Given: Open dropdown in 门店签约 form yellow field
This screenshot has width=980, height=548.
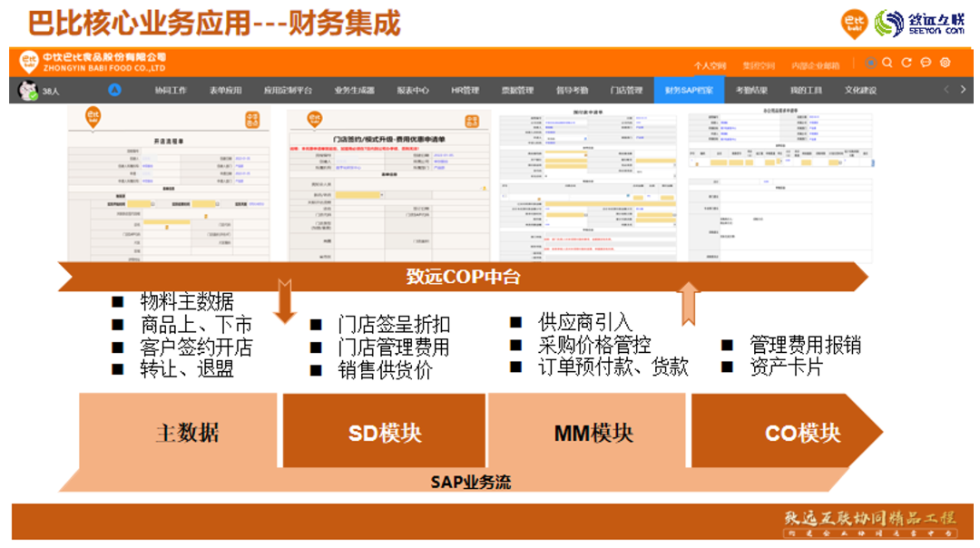Looking at the screenshot, I should [x=381, y=195].
